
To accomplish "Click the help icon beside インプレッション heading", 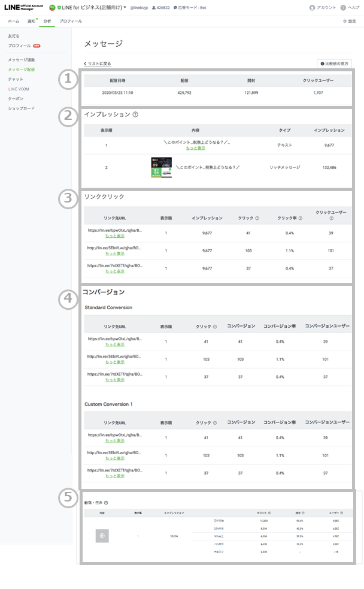I will pyautogui.click(x=135, y=114).
